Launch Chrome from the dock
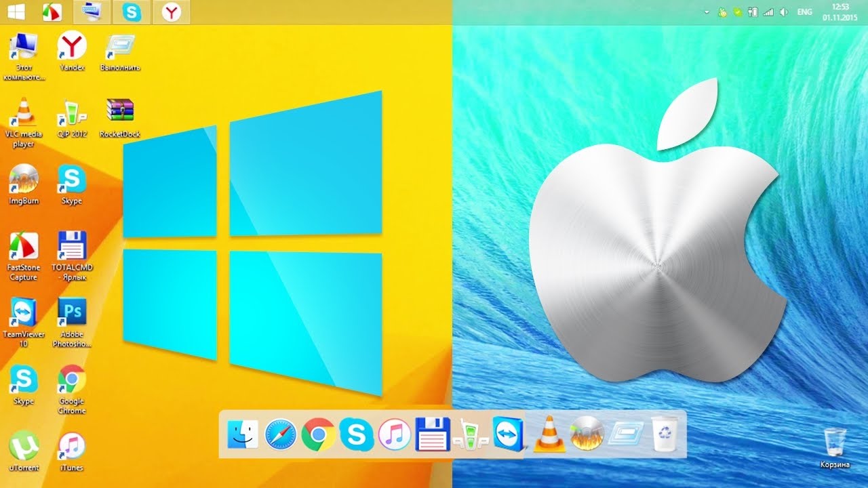 click(x=319, y=434)
